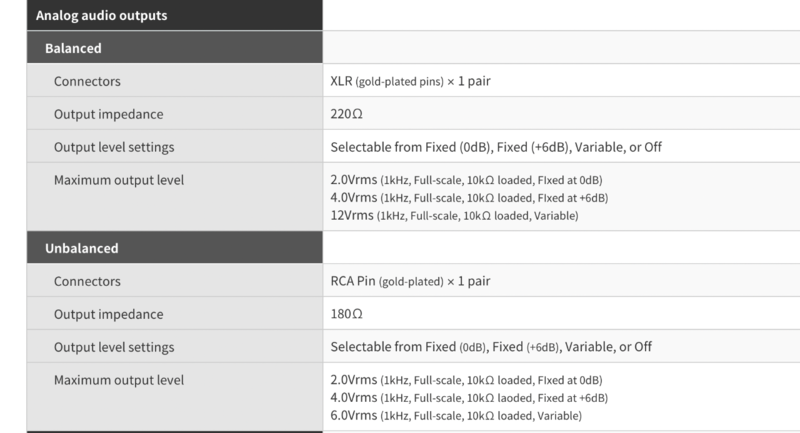The height and width of the screenshot is (433, 800).
Task: Select Output impedance label under Unbalanced
Action: click(108, 314)
